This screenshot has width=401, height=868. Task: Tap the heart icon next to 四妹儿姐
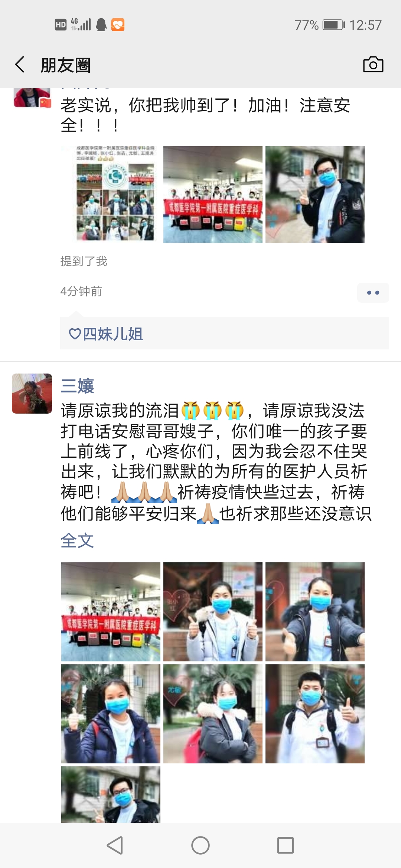coord(75,334)
